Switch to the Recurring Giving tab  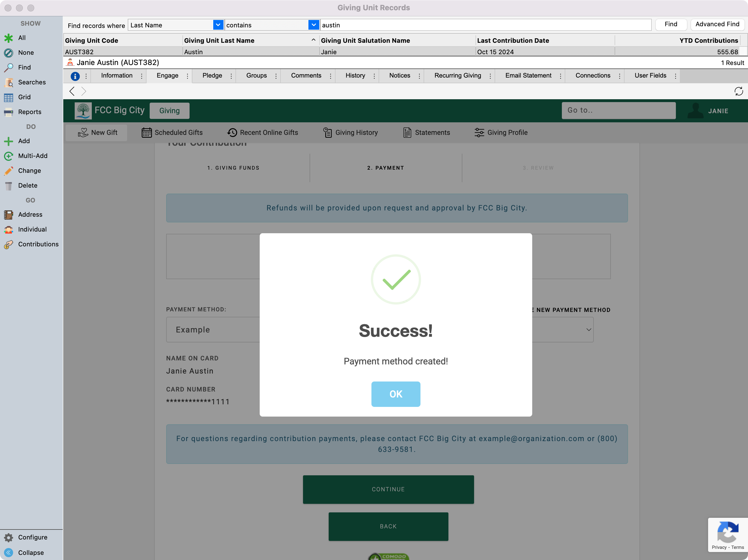(x=458, y=76)
